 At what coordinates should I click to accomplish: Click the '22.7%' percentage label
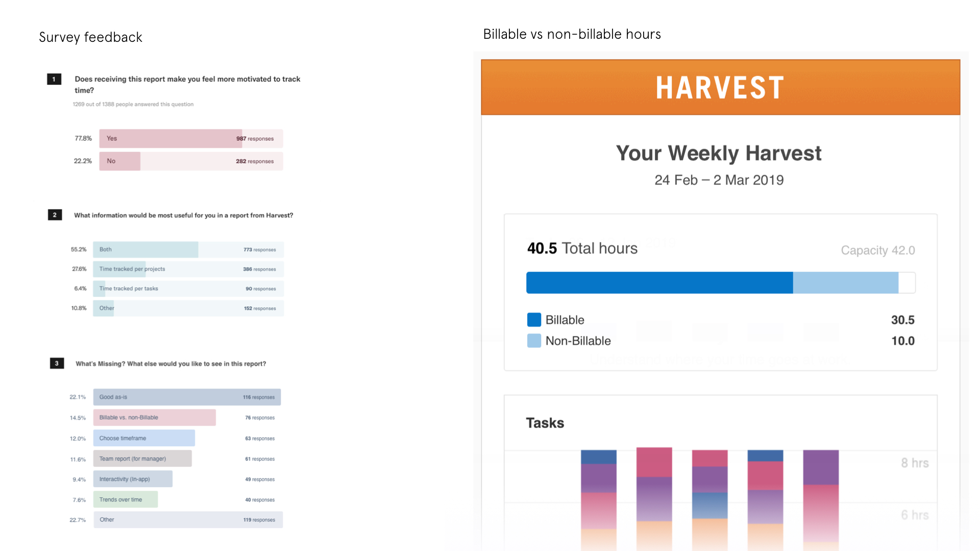[x=78, y=520]
